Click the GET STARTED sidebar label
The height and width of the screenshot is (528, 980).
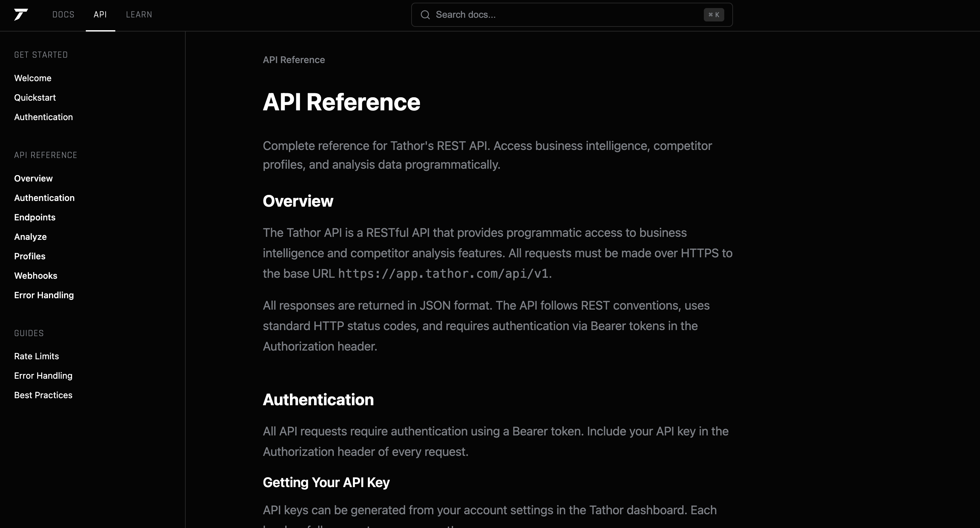point(41,55)
